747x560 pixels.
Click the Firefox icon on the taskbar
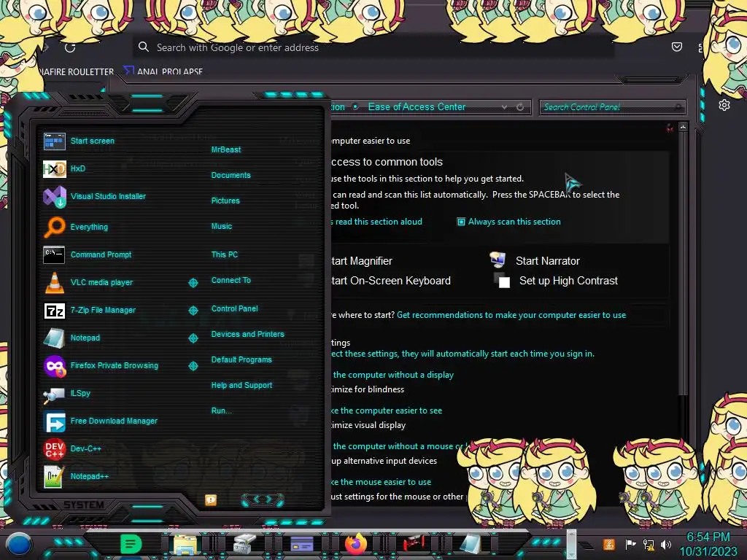click(x=355, y=544)
